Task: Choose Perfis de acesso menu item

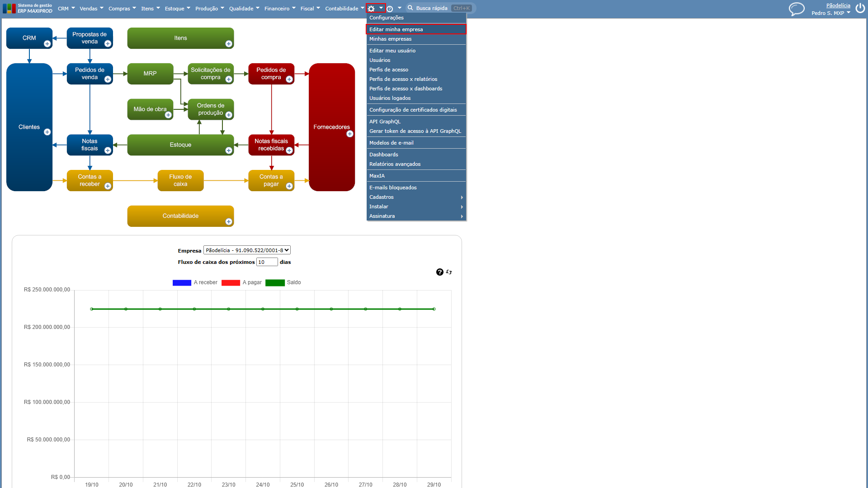Action: pyautogui.click(x=416, y=70)
